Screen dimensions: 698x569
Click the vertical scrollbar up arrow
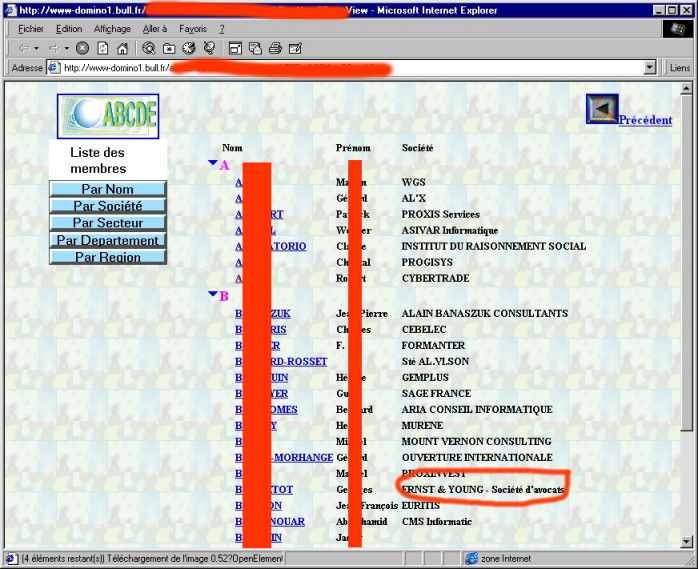pos(686,88)
